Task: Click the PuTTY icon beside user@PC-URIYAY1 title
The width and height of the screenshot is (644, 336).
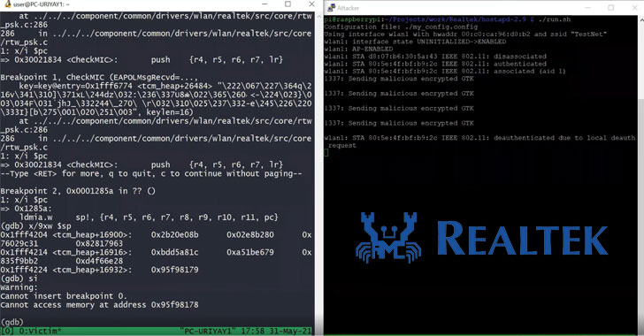Action: [x=8, y=4]
